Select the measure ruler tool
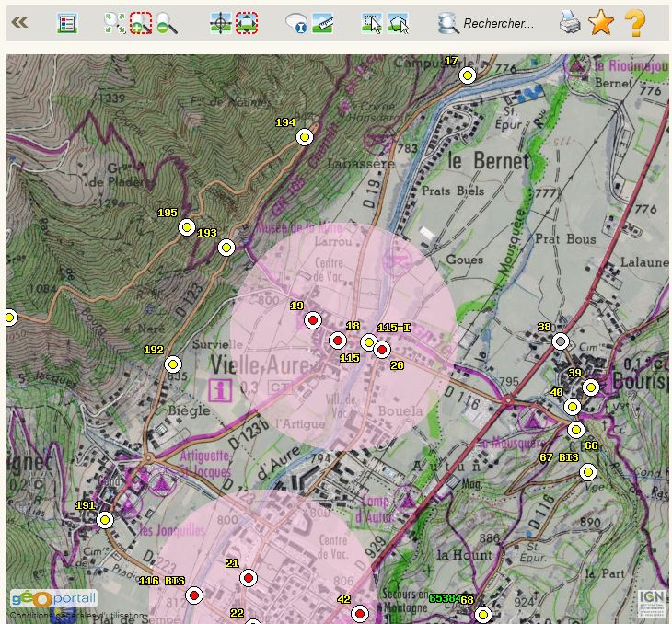This screenshot has height=624, width=672. pos(323,23)
